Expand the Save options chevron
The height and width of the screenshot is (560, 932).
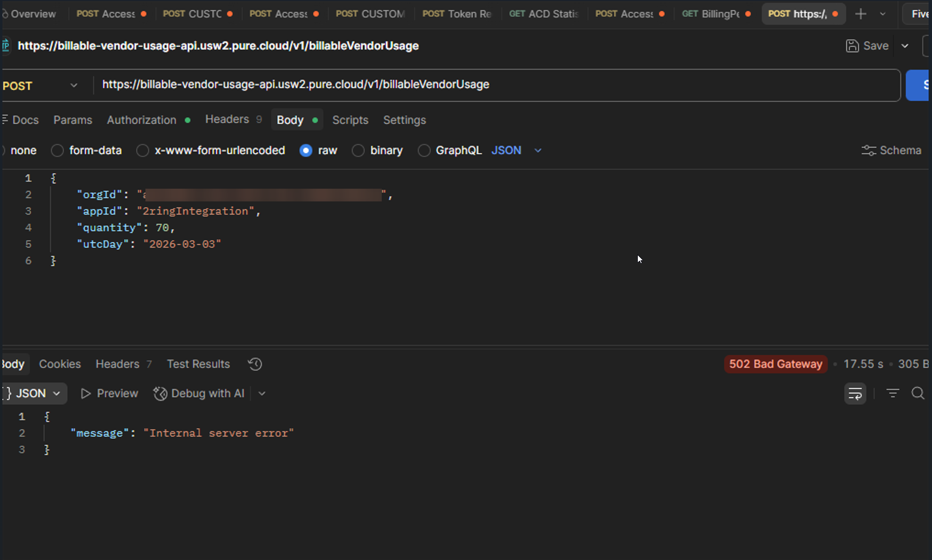[905, 46]
